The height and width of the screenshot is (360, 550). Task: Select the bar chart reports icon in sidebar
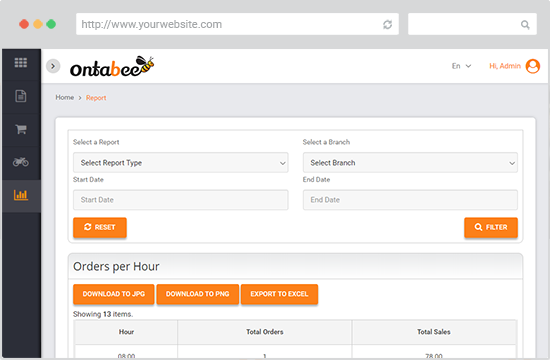[21, 195]
